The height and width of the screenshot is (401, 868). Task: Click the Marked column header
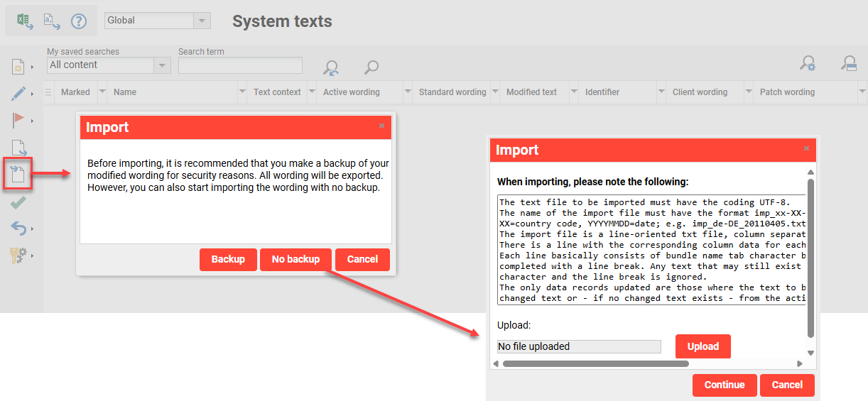point(76,92)
